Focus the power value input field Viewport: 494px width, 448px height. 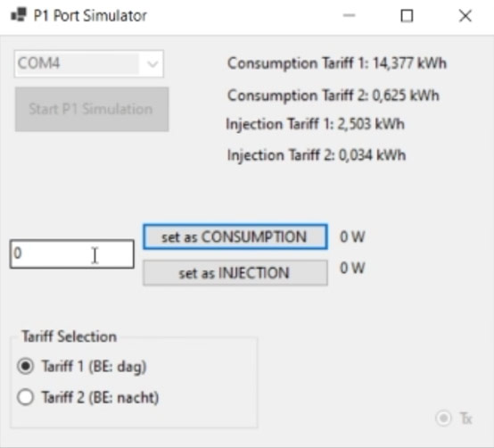pos(72,254)
